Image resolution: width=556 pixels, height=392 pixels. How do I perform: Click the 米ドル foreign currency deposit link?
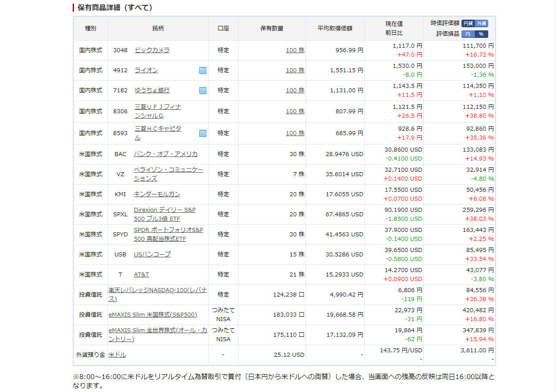[x=117, y=355]
